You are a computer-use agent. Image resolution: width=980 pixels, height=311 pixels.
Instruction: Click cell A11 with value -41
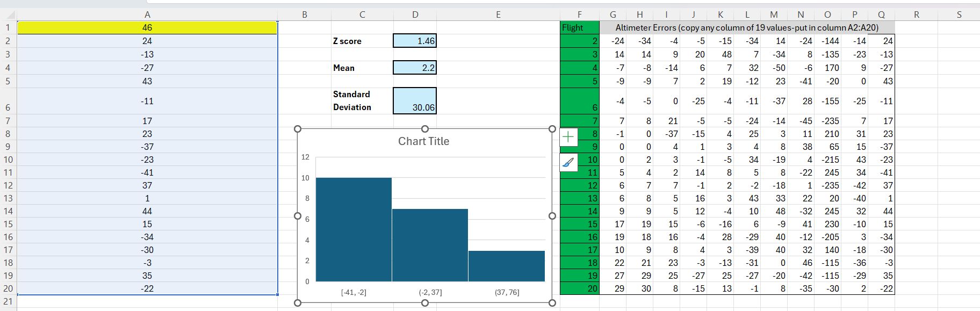click(147, 172)
